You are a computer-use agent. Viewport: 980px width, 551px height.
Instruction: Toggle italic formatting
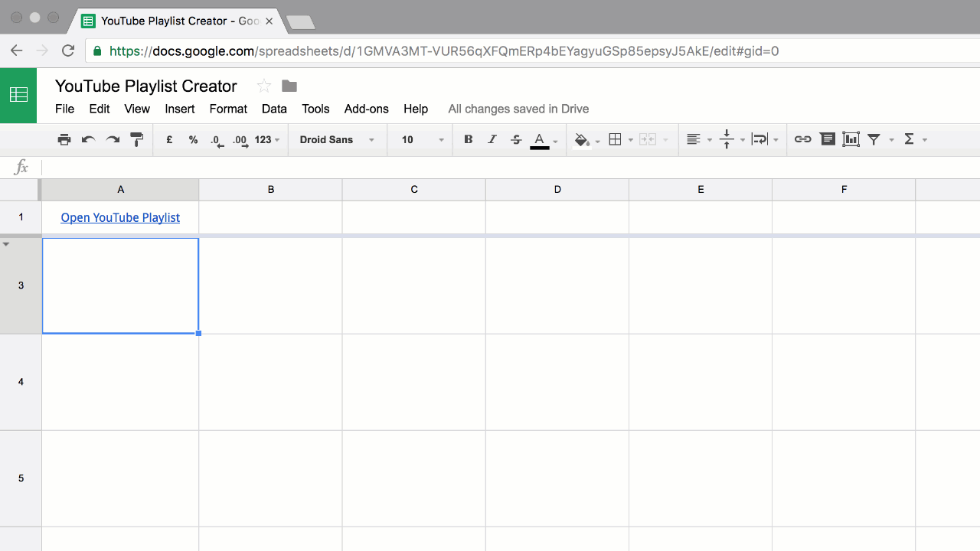(492, 139)
